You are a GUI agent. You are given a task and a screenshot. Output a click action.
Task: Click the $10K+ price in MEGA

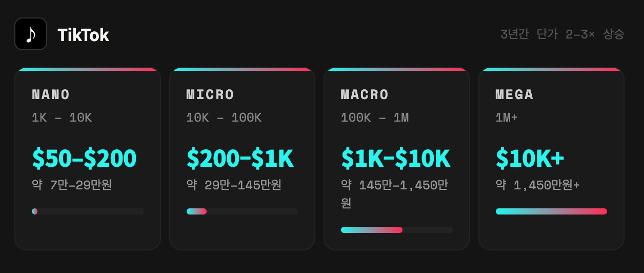coord(530,159)
